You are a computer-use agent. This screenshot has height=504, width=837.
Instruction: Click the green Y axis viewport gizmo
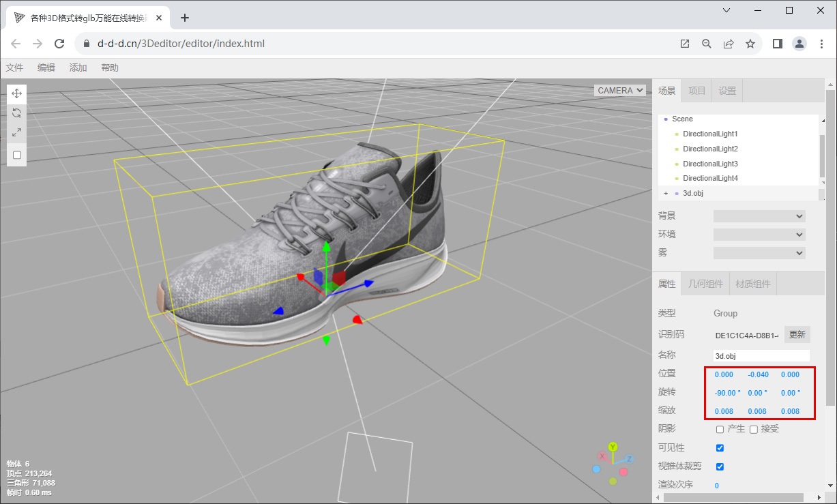[613, 447]
